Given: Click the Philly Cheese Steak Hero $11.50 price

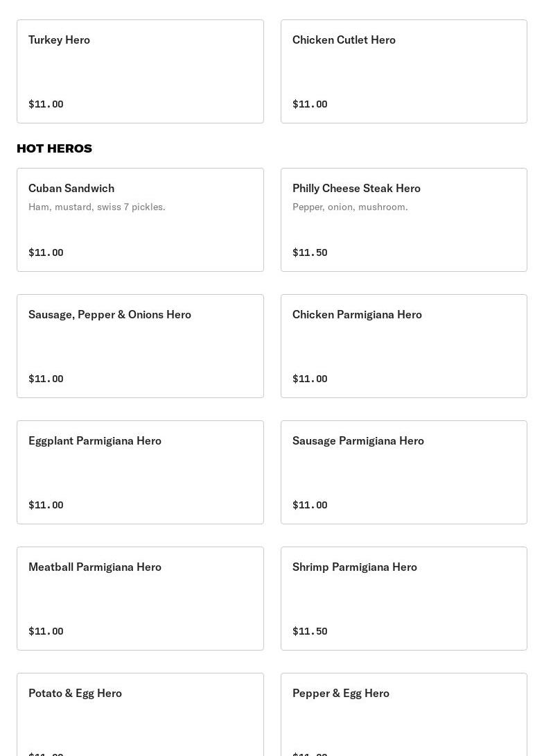Looking at the screenshot, I should [x=310, y=252].
